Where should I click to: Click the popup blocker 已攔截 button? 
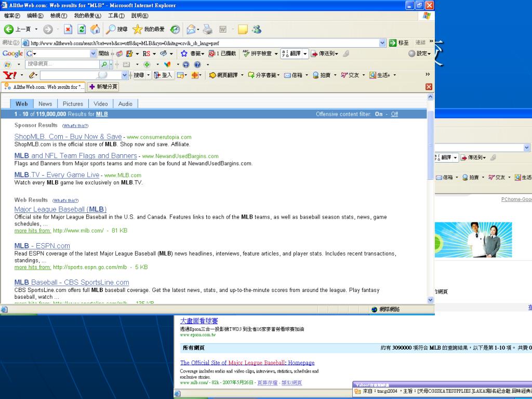[x=222, y=54]
